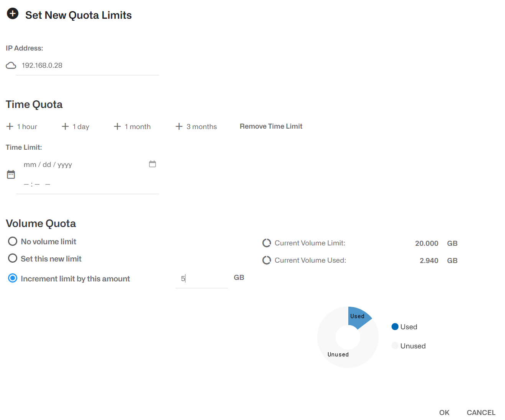Click the Time Quota heading
This screenshot has width=505, height=420.
click(34, 105)
